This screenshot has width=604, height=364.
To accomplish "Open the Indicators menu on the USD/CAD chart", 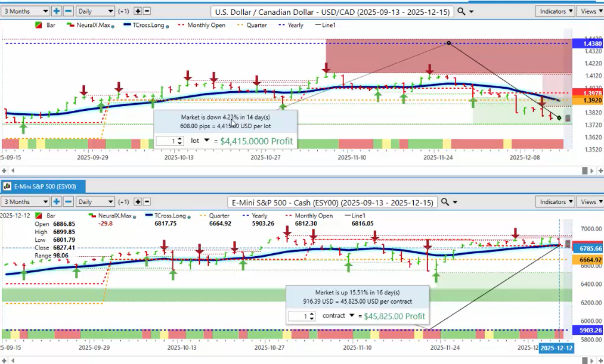I will [555, 11].
